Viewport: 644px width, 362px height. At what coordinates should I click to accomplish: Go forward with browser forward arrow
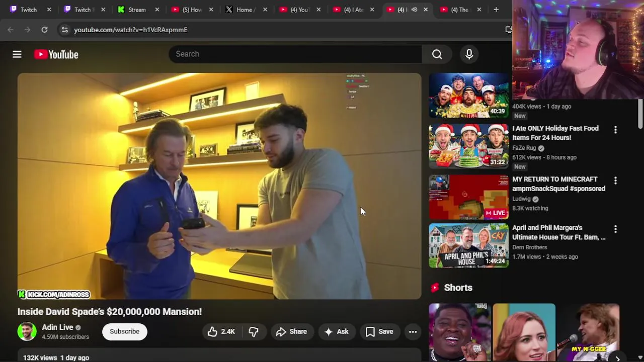(27, 30)
